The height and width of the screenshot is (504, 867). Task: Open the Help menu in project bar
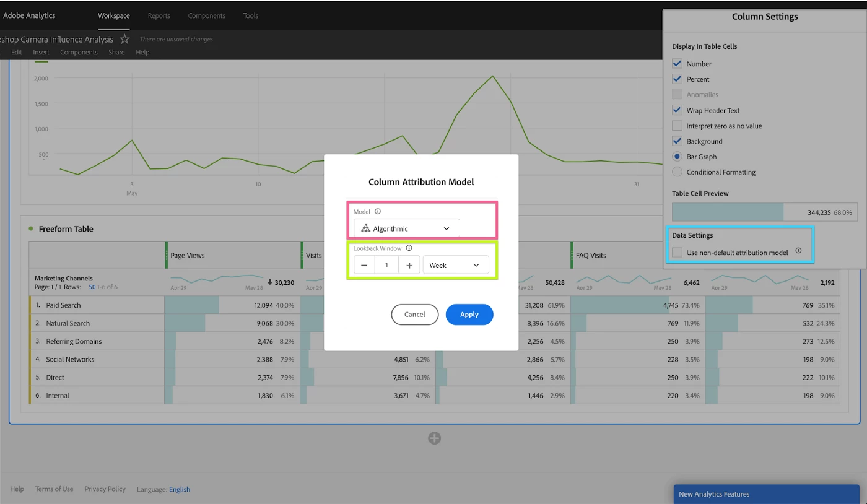[x=142, y=52]
